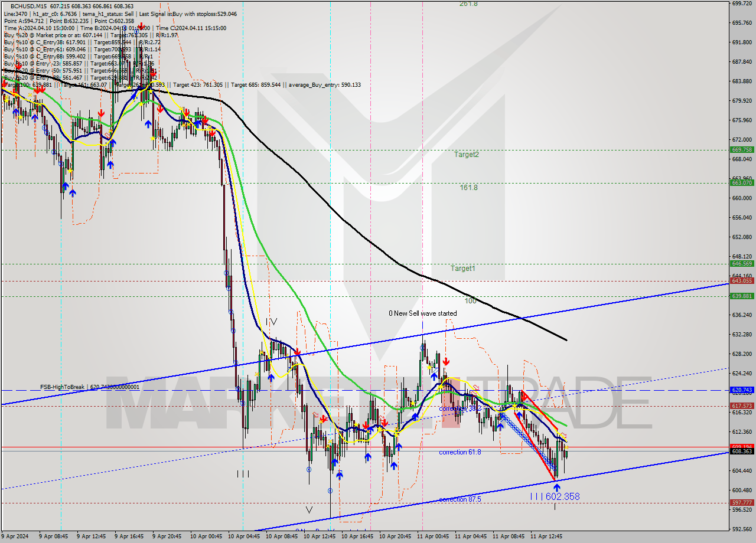This screenshot has width=756, height=543.
Task: Click the 100 level label
Action: tap(470, 301)
